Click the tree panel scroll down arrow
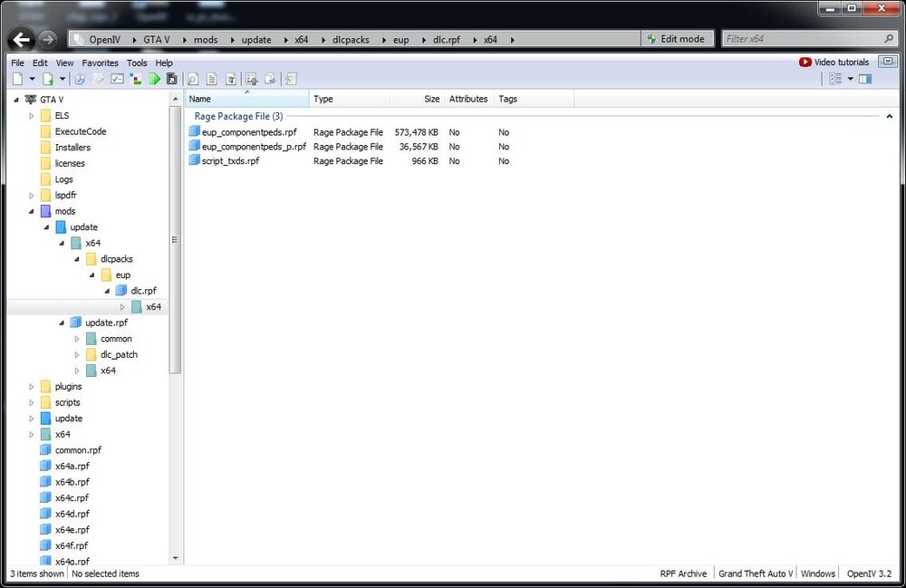 [x=175, y=558]
